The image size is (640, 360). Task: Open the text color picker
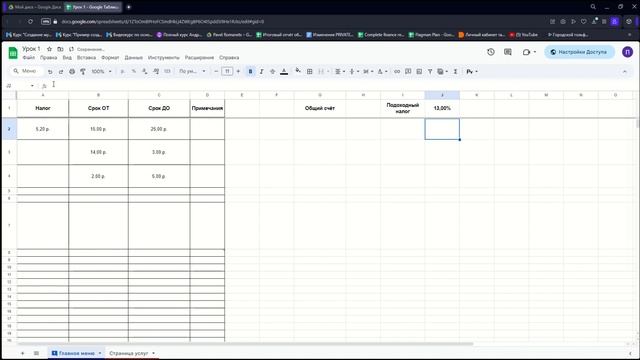coord(284,71)
